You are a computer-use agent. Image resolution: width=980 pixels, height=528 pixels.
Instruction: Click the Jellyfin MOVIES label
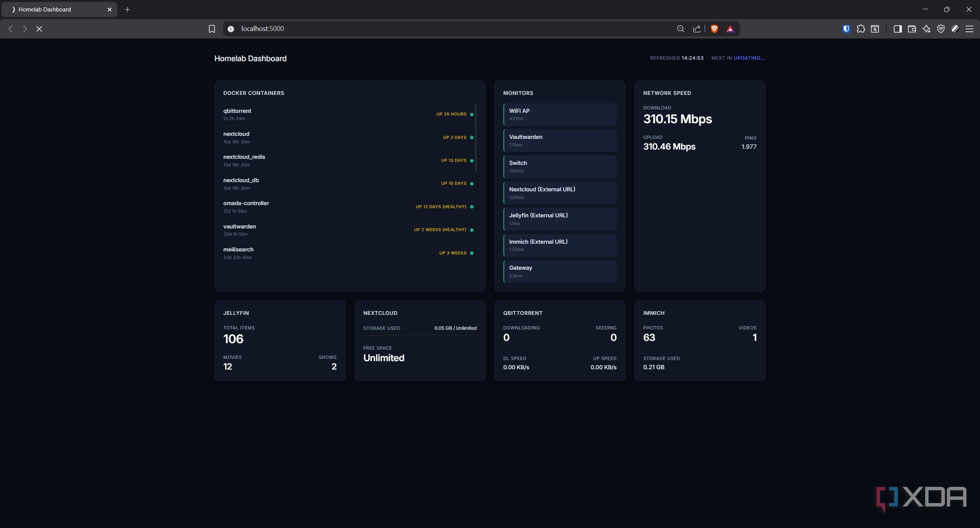click(232, 357)
